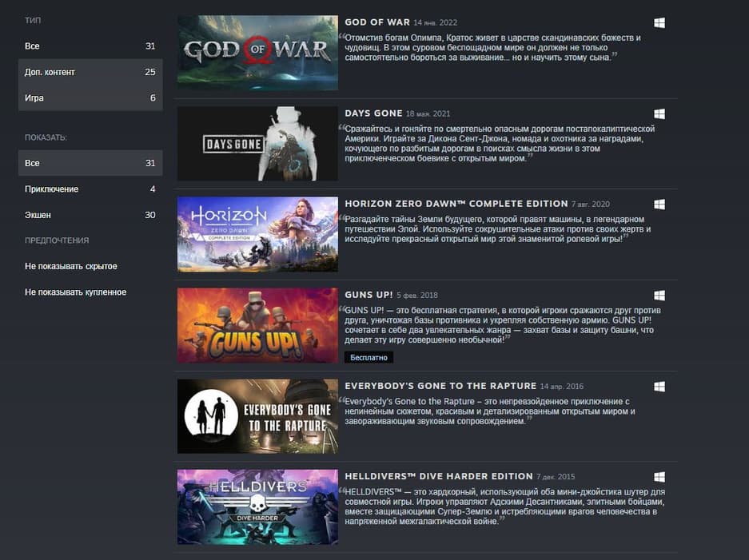Click Windows icon on Horizon Zero Dawn row
The image size is (749, 560).
coord(659,205)
